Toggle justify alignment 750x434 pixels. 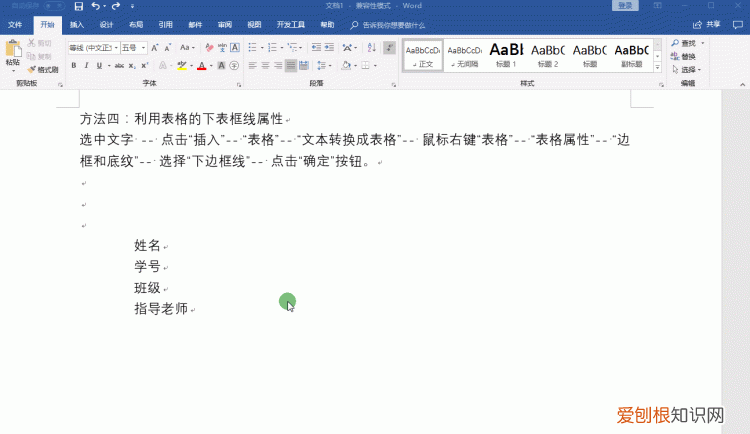pyautogui.click(x=290, y=66)
